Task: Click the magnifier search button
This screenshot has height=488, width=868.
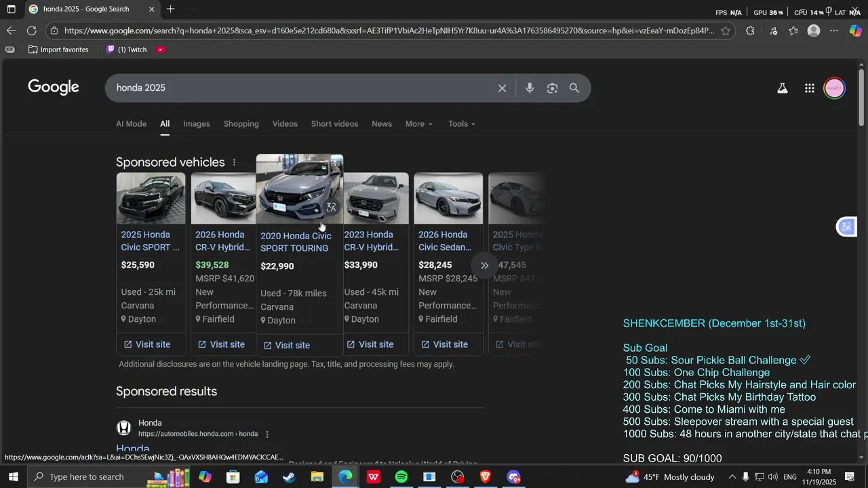Action: pos(574,88)
